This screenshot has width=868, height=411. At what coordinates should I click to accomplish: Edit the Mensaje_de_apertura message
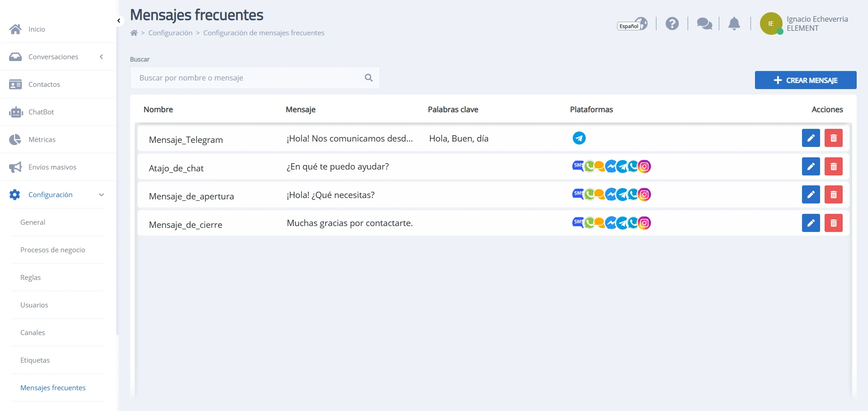point(811,194)
